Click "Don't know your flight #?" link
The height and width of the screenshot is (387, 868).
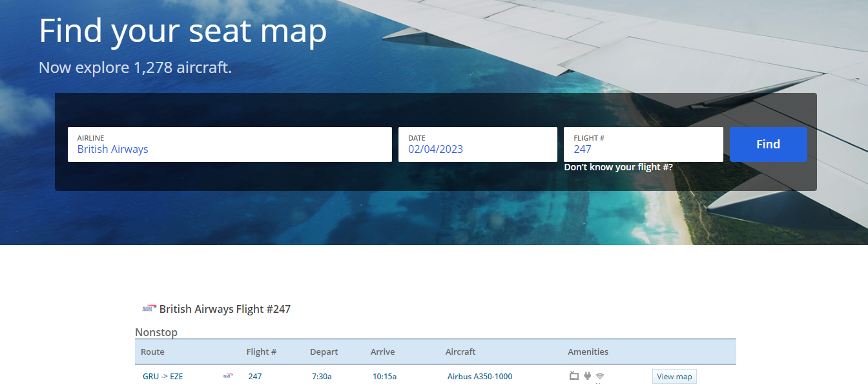click(618, 167)
